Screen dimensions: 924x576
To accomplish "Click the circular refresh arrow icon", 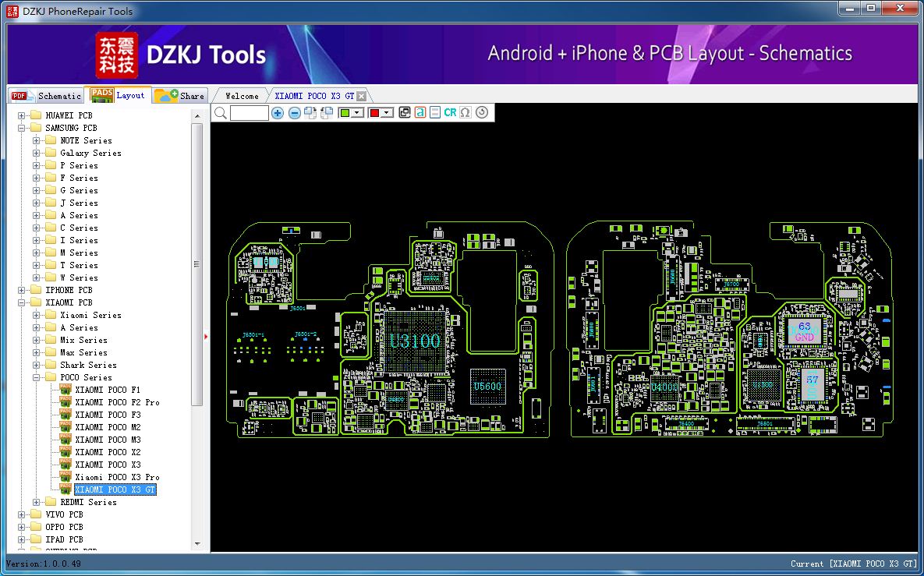I will [482, 112].
